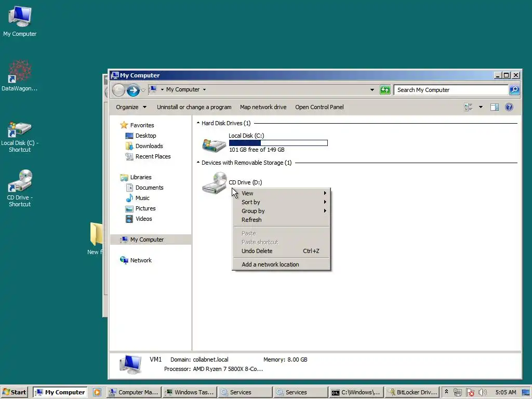Click the volume speaker tray icon
Viewport: 532px width, 399px height.
(482, 392)
